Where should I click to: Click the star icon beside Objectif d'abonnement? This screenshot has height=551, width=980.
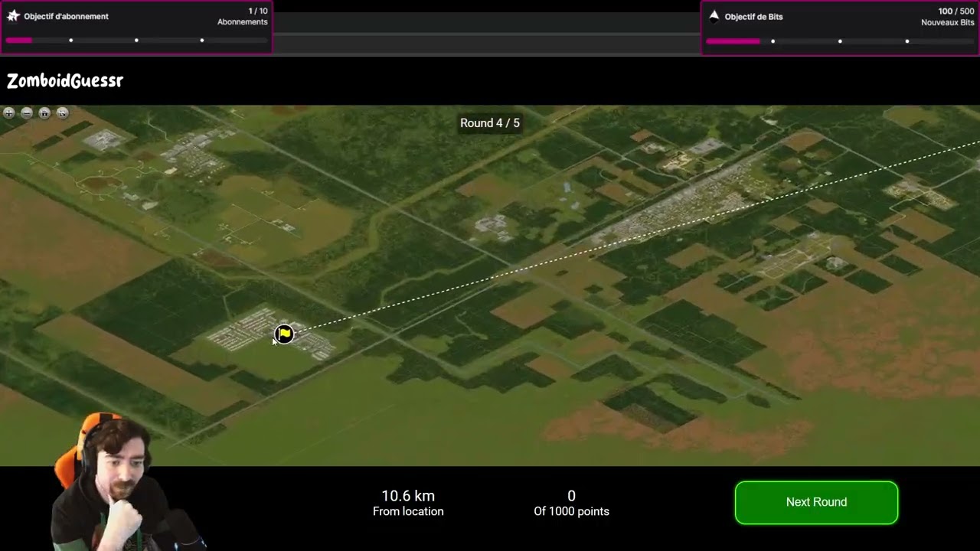pos(13,16)
